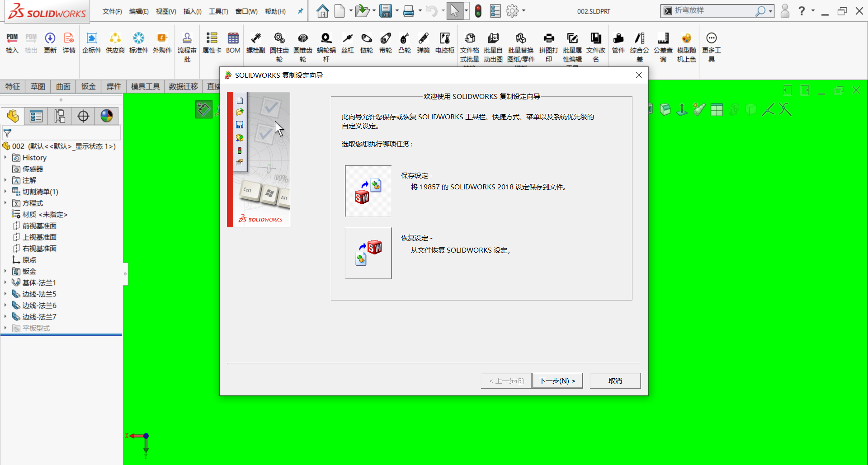
Task: Launch the 弹簧 spring tool
Action: pos(424,43)
